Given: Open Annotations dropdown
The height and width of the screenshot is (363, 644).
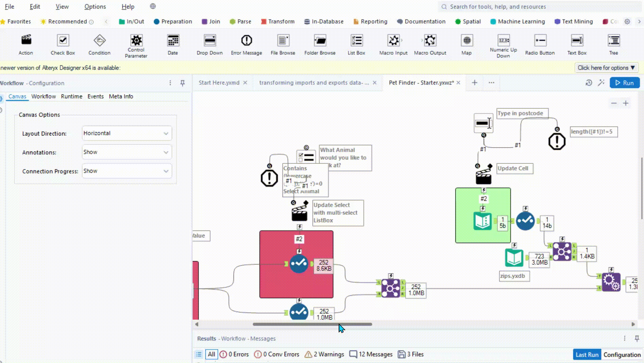Looking at the screenshot, I should [x=127, y=152].
